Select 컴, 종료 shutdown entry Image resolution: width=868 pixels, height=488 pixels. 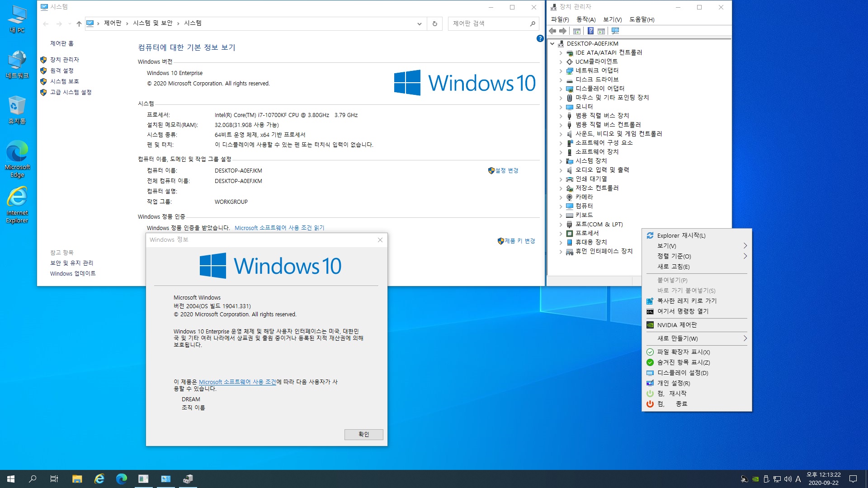click(x=697, y=404)
